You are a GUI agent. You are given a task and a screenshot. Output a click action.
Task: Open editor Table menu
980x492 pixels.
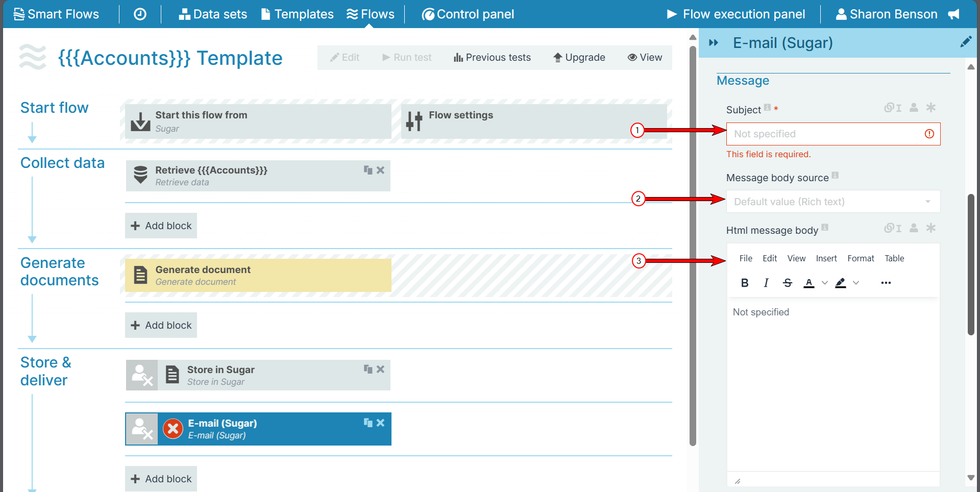tap(894, 258)
